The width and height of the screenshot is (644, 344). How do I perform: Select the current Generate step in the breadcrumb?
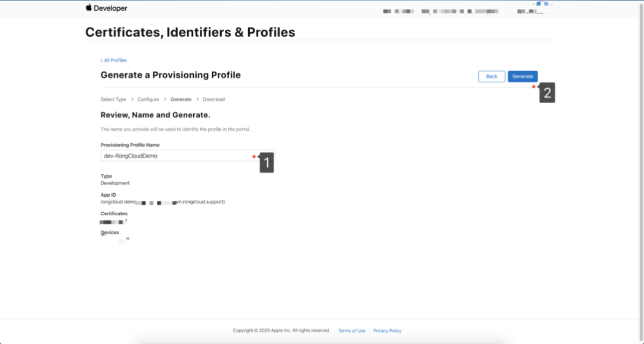click(x=181, y=100)
